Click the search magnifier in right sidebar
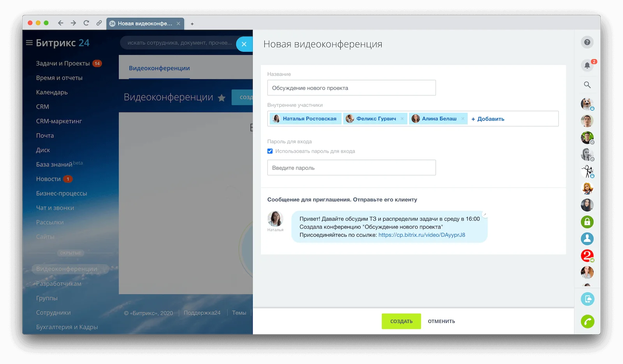623x364 pixels. coord(587,85)
